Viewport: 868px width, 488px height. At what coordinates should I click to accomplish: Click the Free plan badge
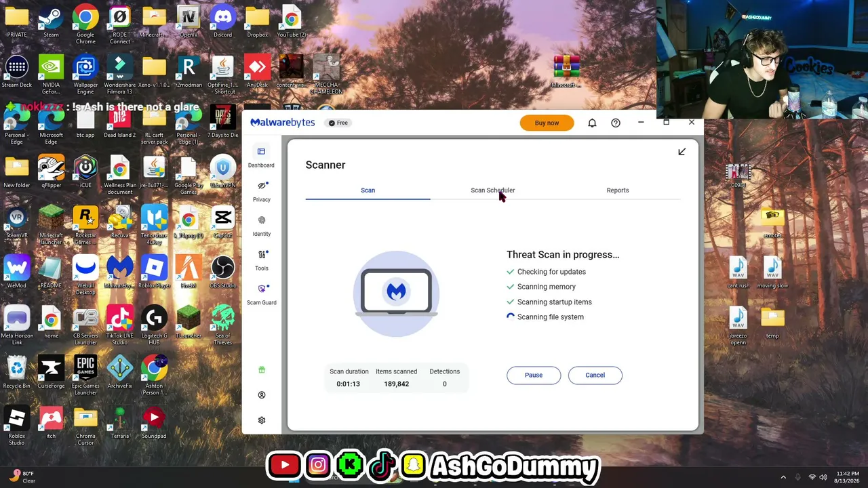coord(337,123)
